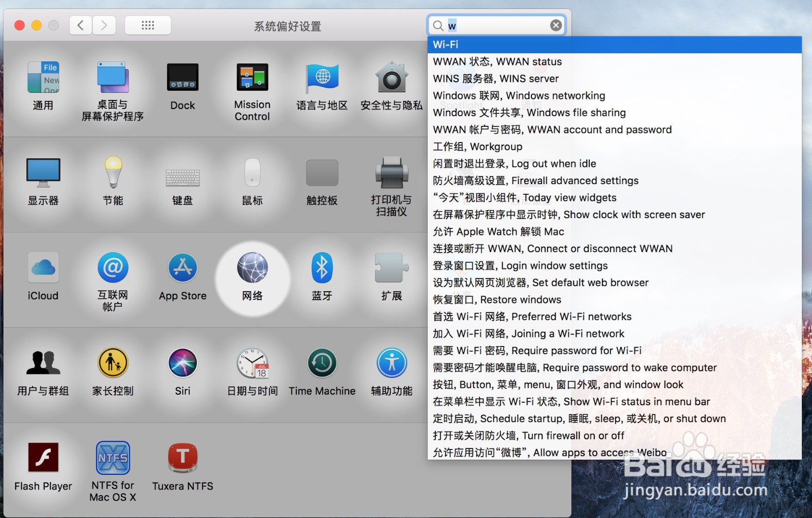
Task: Select Require password to wake computer suggestion
Action: tap(615, 367)
